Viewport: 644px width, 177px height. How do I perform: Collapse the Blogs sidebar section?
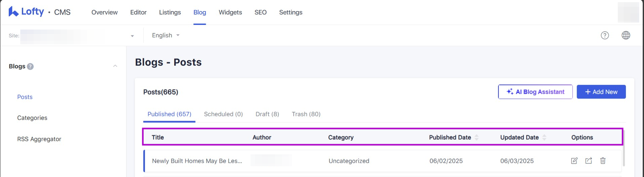click(115, 66)
